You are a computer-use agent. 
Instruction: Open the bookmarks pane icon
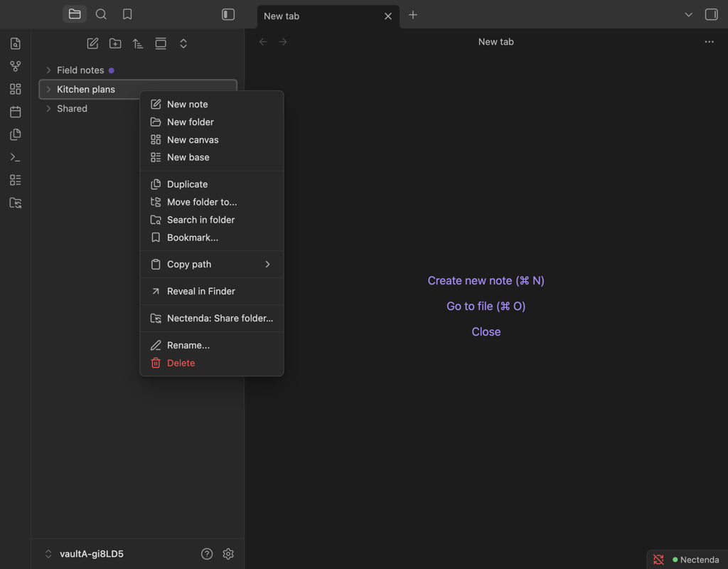(x=127, y=14)
